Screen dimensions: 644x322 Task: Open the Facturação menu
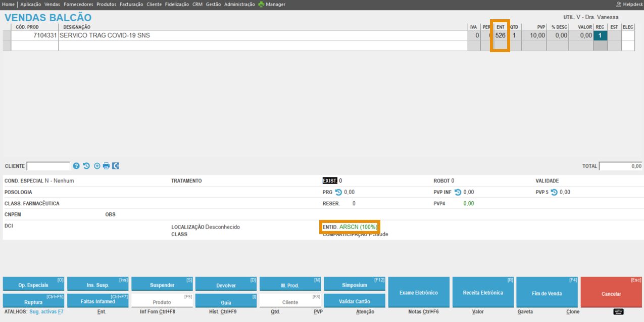click(x=131, y=5)
